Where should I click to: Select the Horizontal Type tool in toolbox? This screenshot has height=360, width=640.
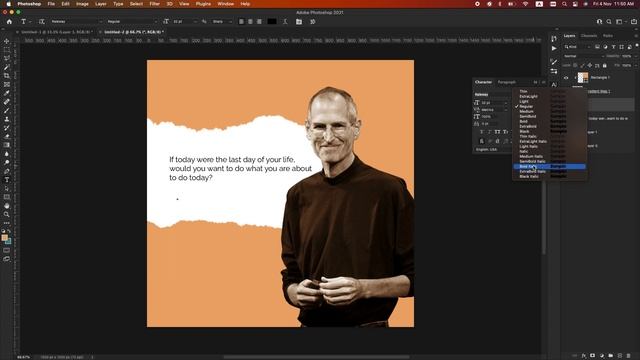[7, 180]
